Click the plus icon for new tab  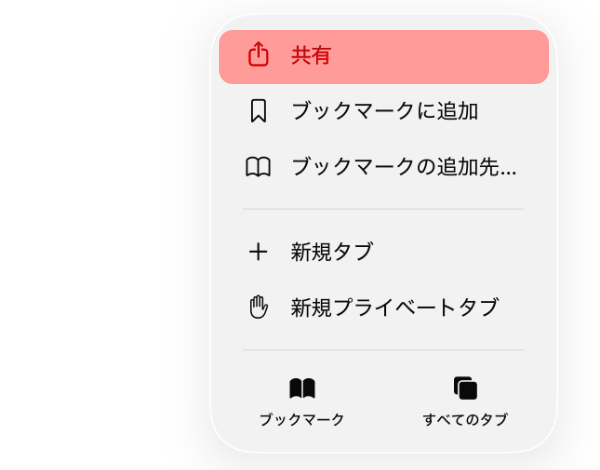258,252
